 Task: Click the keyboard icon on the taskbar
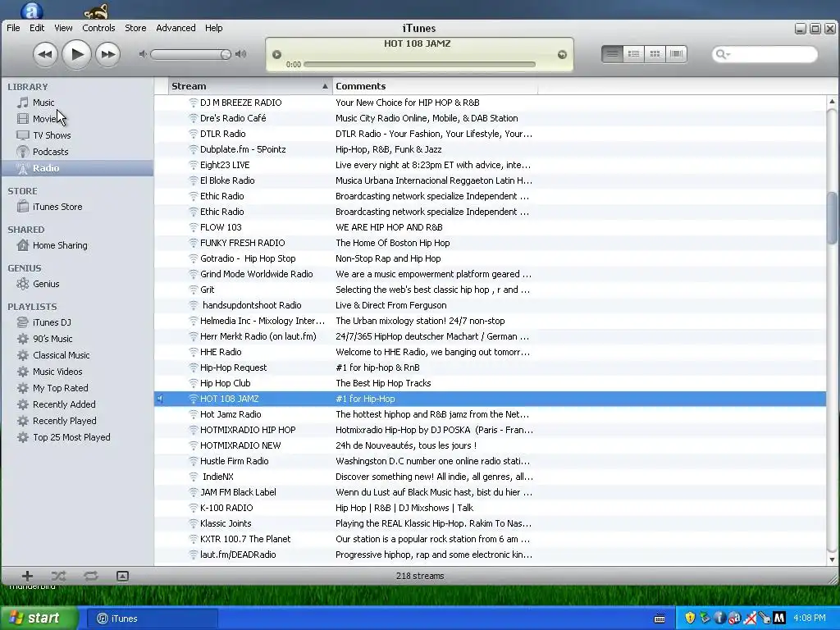click(660, 619)
